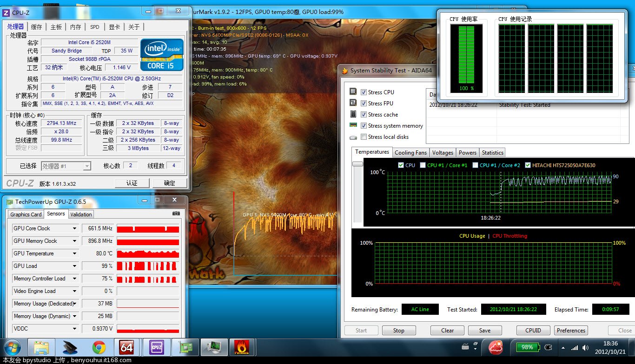Uncheck Stress system memory checkbox

[364, 125]
